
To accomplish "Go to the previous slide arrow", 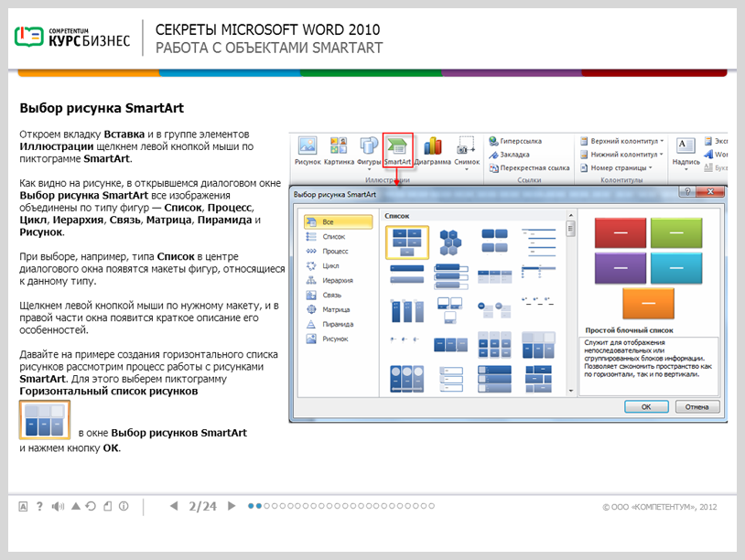I will coord(174,506).
